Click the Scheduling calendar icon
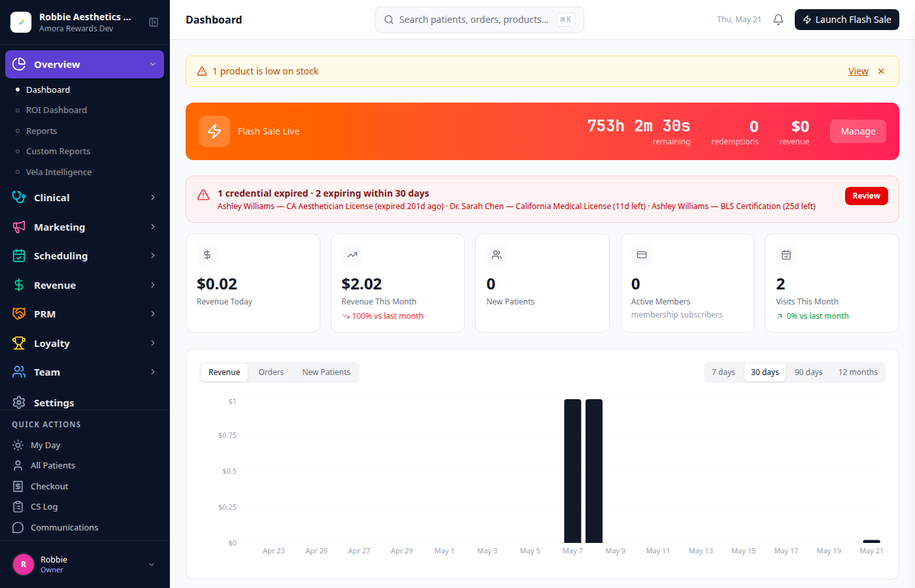Screen dimensions: 915x588 tap(19, 255)
